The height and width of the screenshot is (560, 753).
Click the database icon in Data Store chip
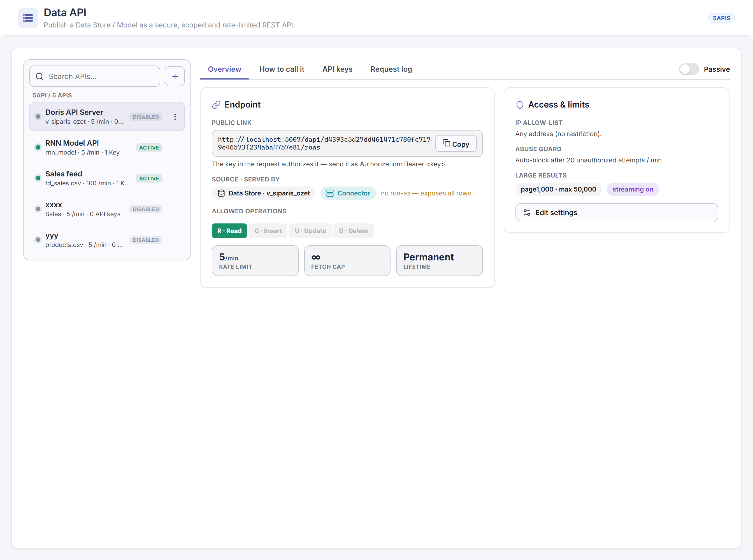pyautogui.click(x=221, y=193)
